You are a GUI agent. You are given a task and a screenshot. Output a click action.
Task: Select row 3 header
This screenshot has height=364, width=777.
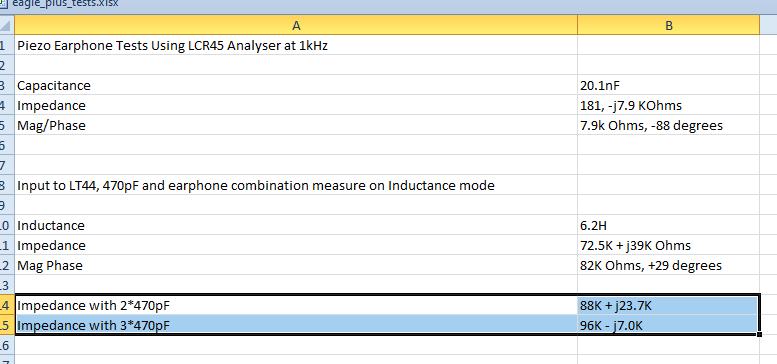click(6, 85)
